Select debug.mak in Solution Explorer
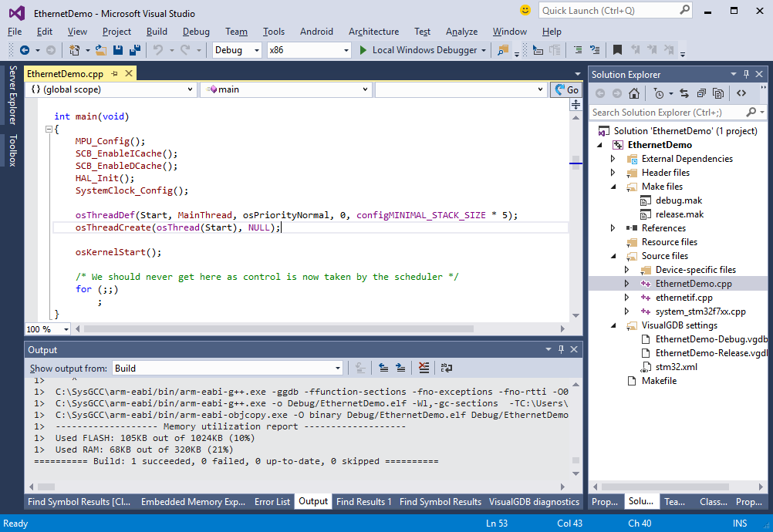This screenshot has height=532, width=773. point(678,200)
